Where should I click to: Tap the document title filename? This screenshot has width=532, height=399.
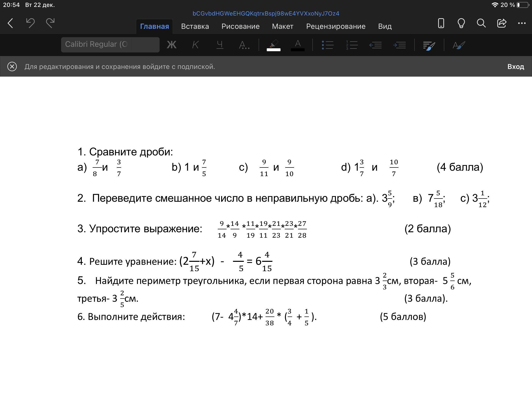click(x=266, y=14)
